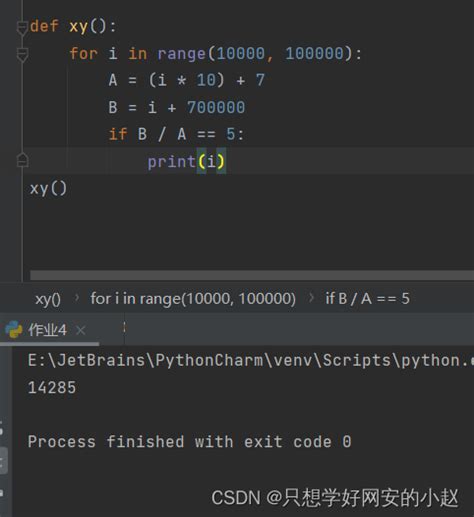Image resolution: width=474 pixels, height=517 pixels.
Task: Click the xy() breadcrumb
Action: (x=48, y=299)
